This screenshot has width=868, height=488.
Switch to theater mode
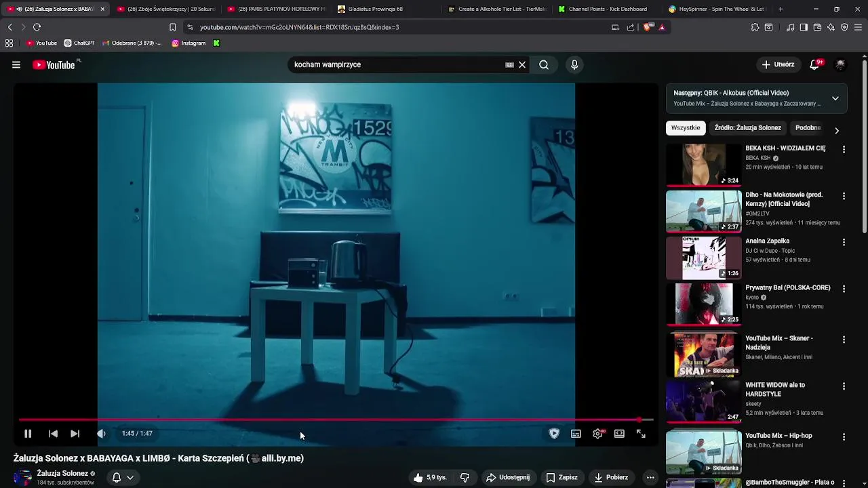[x=619, y=434]
